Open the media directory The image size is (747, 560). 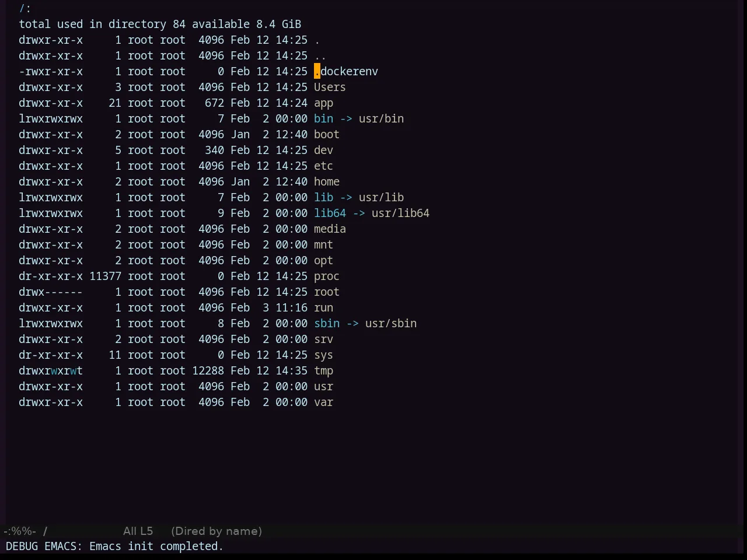click(330, 229)
